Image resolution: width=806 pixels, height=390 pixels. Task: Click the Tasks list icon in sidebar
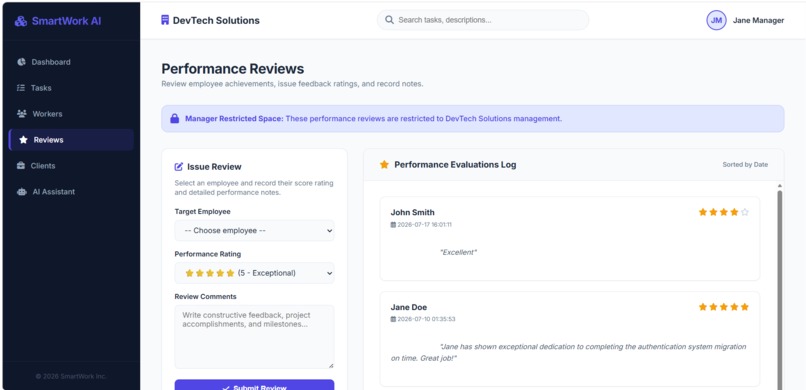tap(21, 88)
